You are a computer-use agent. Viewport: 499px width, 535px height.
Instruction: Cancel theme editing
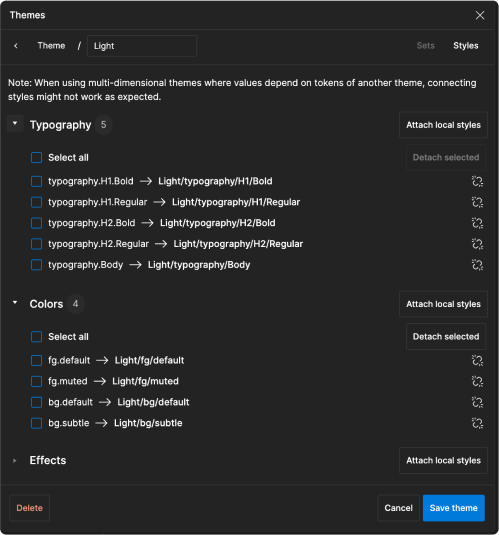398,508
